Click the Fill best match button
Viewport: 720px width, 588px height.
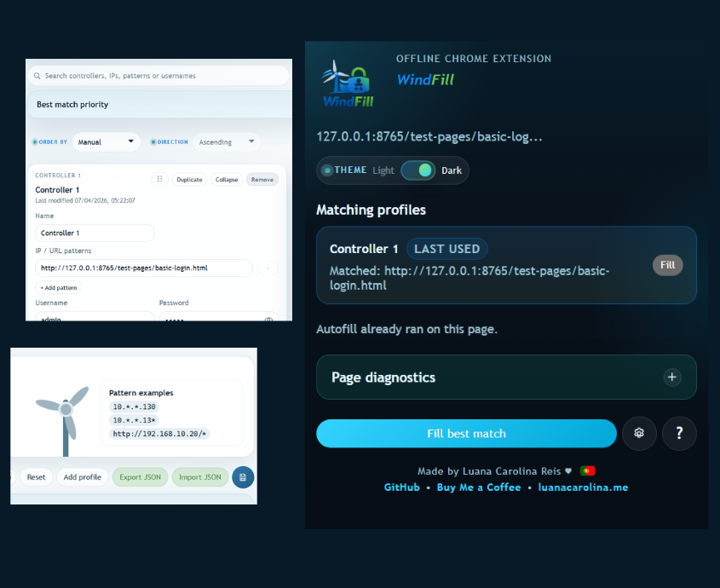point(466,434)
